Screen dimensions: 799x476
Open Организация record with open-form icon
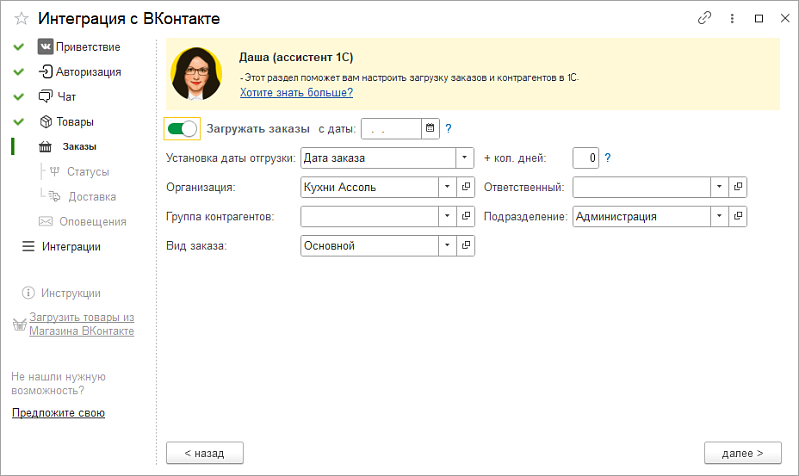465,187
